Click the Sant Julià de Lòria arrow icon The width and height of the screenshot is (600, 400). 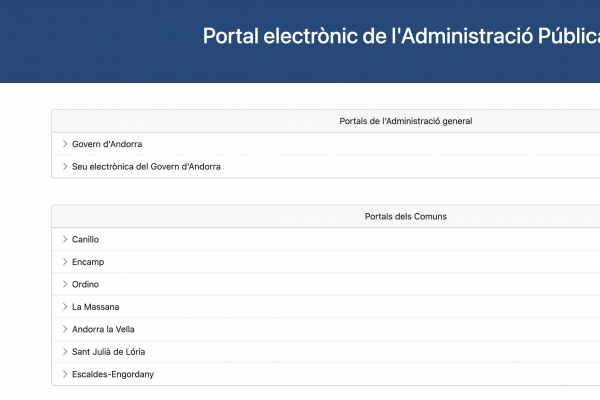click(x=65, y=352)
